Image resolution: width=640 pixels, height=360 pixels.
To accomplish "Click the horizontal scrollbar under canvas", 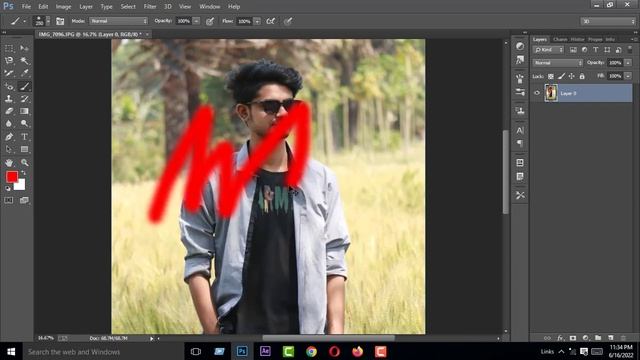I will coord(329,338).
